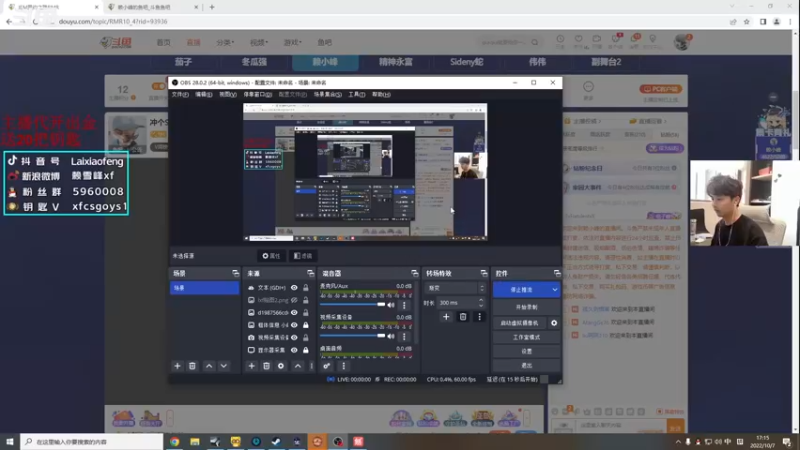Pop out the 转场特效 dock panel
The image size is (800, 450).
484,273
